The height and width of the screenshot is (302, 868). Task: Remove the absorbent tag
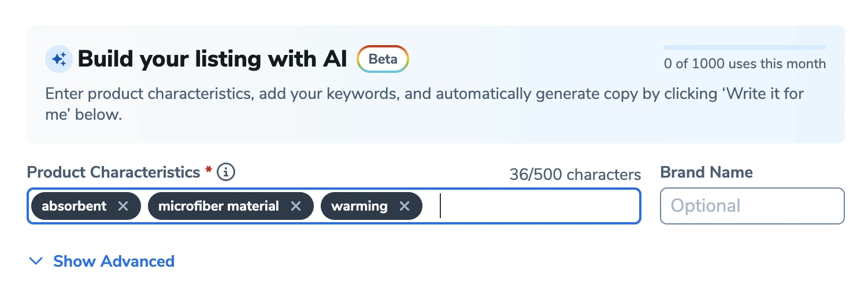[123, 206]
